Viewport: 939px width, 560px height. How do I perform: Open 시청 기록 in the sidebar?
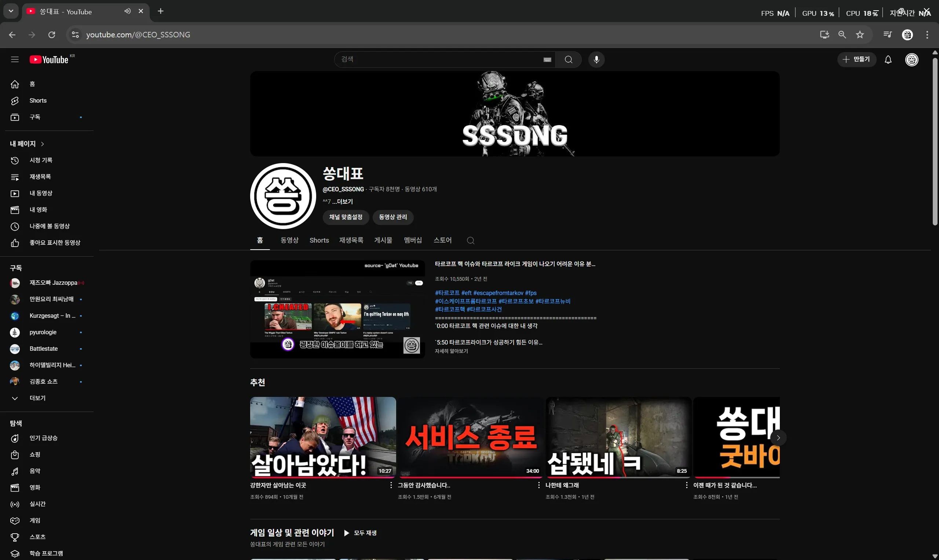click(41, 160)
